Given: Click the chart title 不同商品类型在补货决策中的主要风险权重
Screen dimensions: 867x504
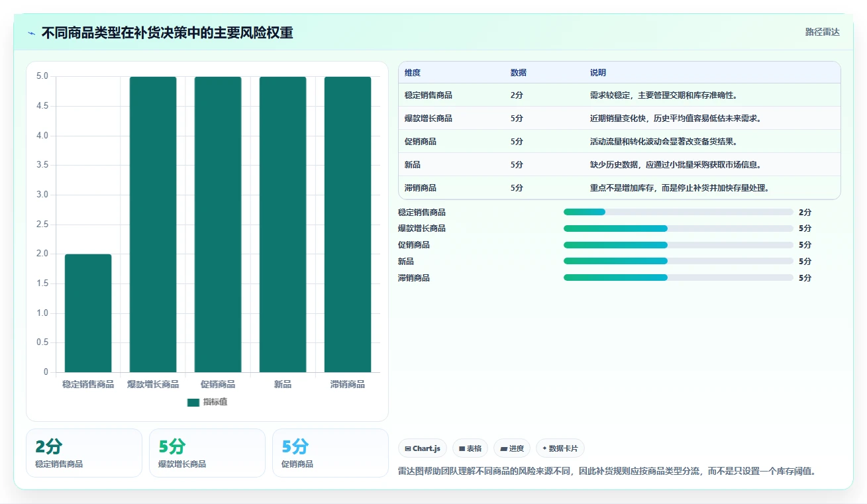Looking at the screenshot, I should pos(168,33).
